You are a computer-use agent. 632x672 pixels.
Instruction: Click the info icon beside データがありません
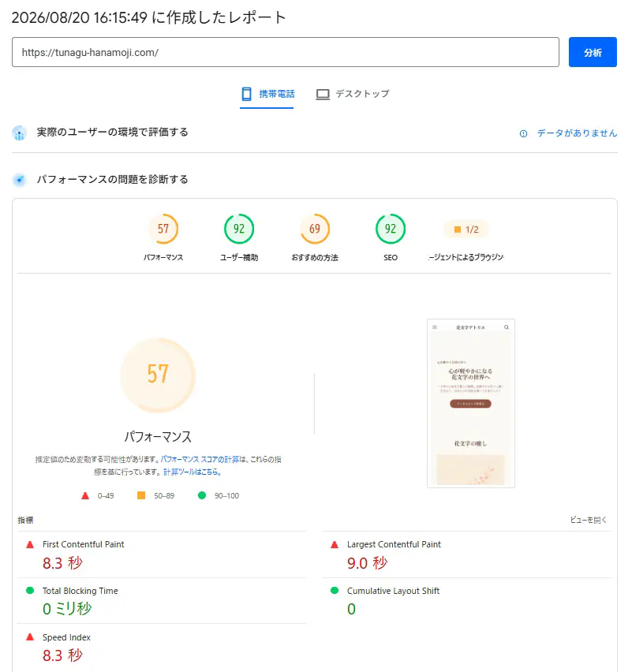[523, 134]
